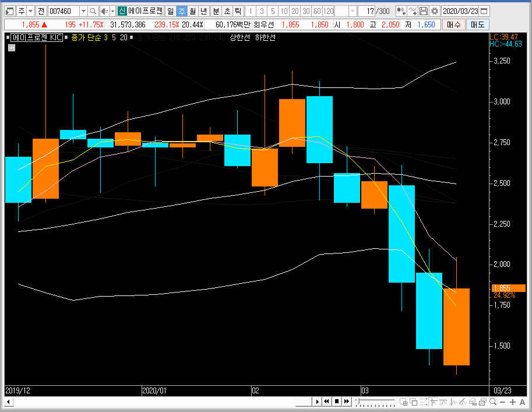Play the chart replay

click(x=317, y=402)
